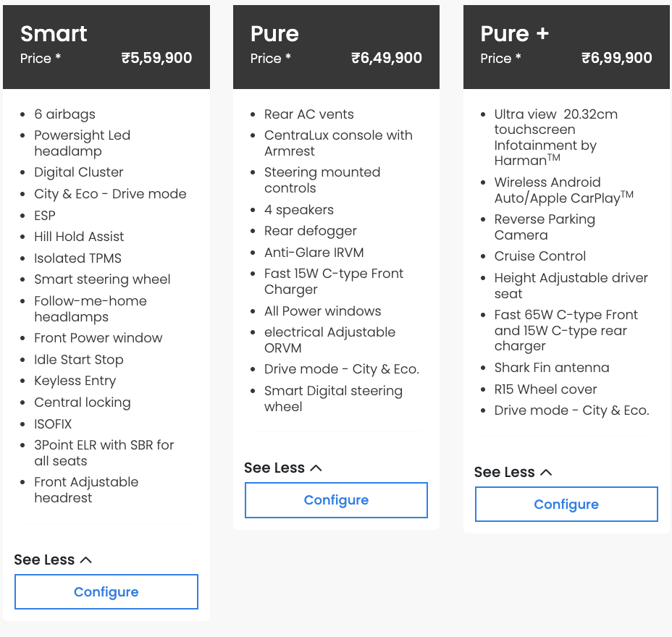This screenshot has height=637, width=672.
Task: Select the '6 airbags' feature item
Action: (64, 114)
